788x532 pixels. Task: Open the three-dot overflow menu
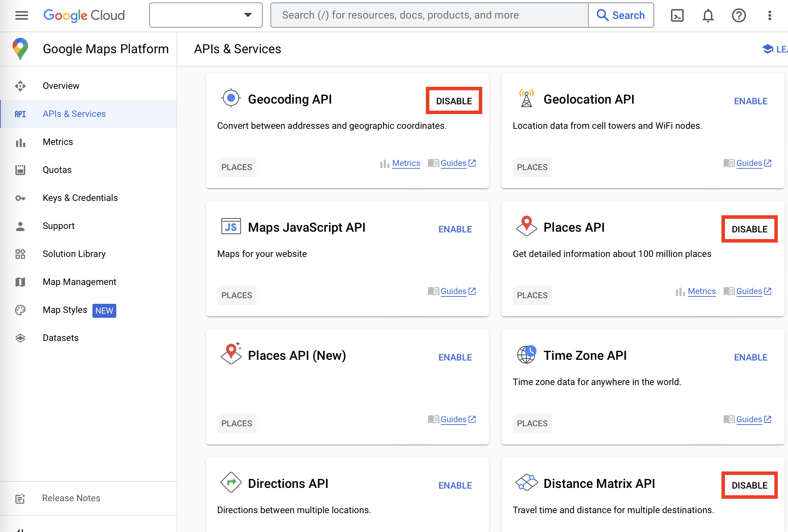point(769,15)
